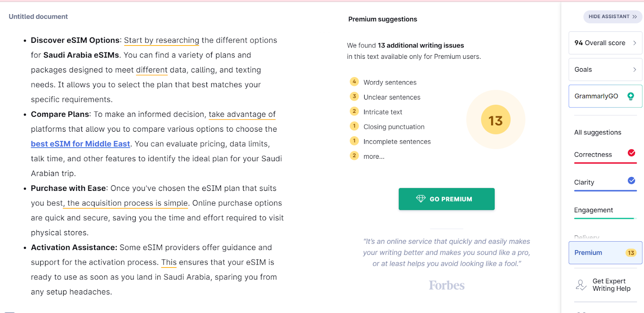Click the expert writing help person icon
Viewport: 644px width, 313px height.
(x=581, y=285)
